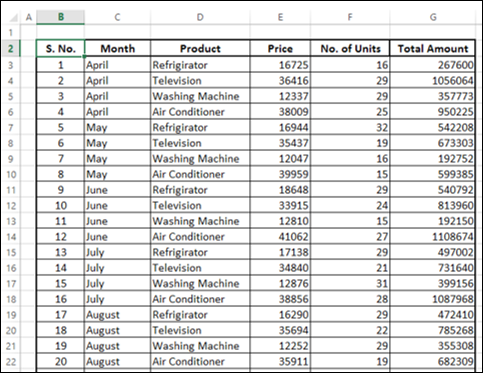
Task: Select the units cell showing 32
Action: (x=350, y=127)
